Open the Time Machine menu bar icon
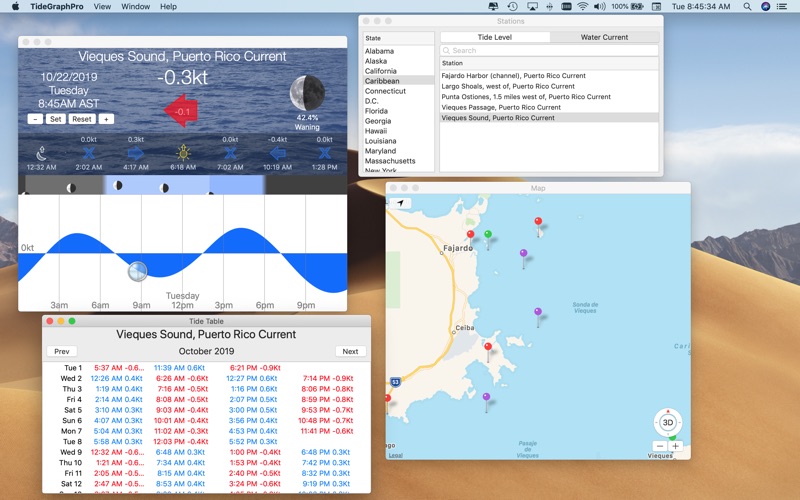 coord(512,7)
